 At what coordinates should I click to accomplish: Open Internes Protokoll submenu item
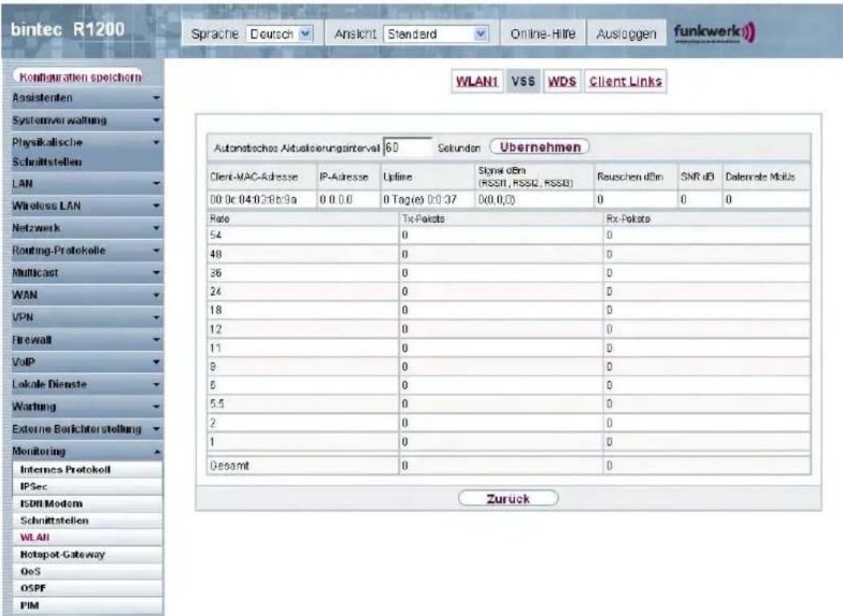[x=87, y=470]
